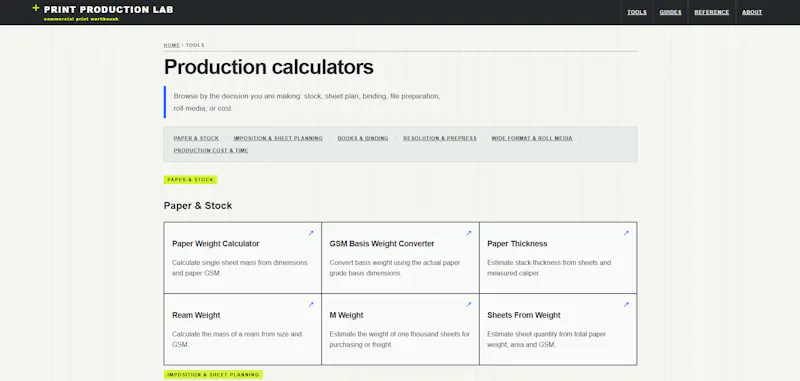Image resolution: width=800 pixels, height=381 pixels.
Task: Open the About nav menu item
Action: pos(752,12)
